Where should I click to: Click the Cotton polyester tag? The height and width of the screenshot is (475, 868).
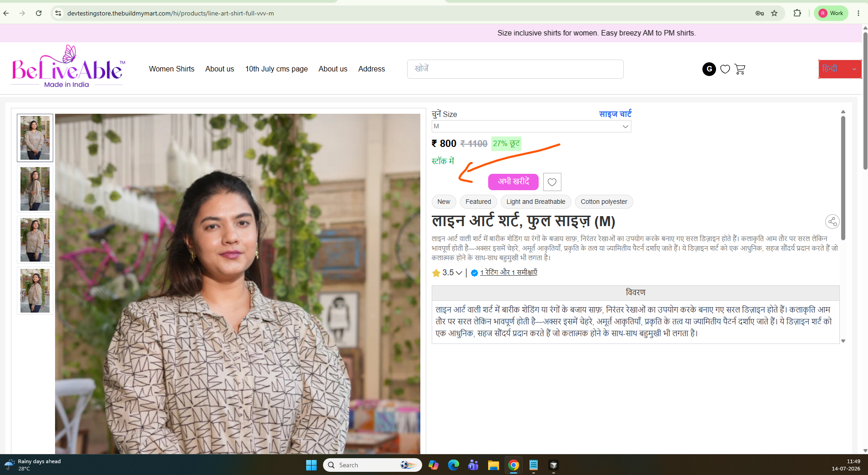604,202
